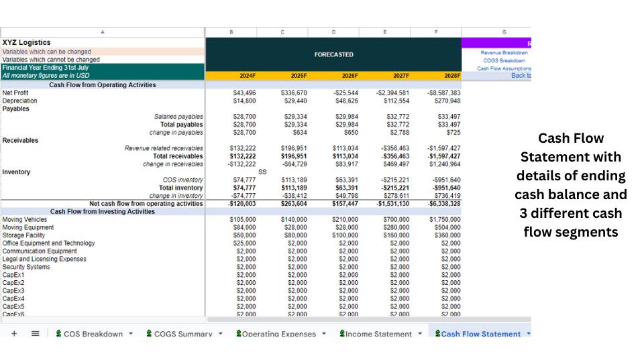Follow the Cash Flow Assumptions link
Screen dimensions: 644x362
(x=504, y=68)
